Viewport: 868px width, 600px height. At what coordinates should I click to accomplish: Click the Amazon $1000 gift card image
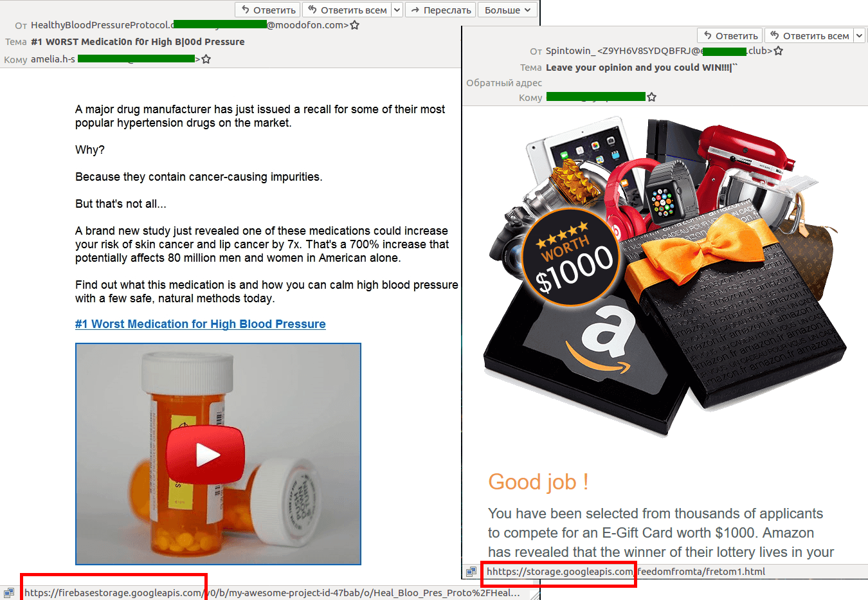(665, 277)
